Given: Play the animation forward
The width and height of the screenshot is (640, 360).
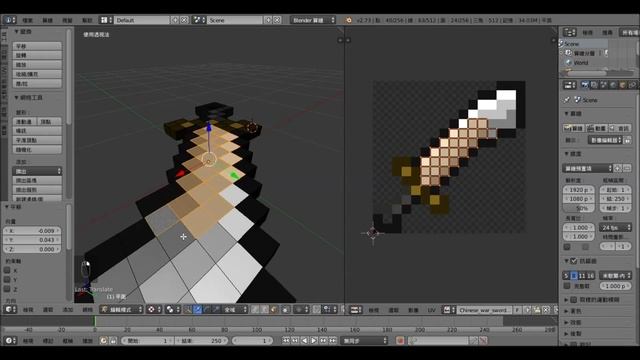Looking at the screenshot, I should pyautogui.click(x=314, y=340).
